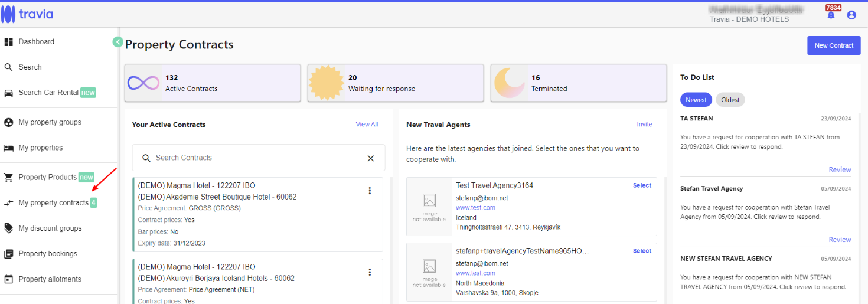Select the Newest filter in To Do List
The image size is (868, 304).
click(x=696, y=100)
